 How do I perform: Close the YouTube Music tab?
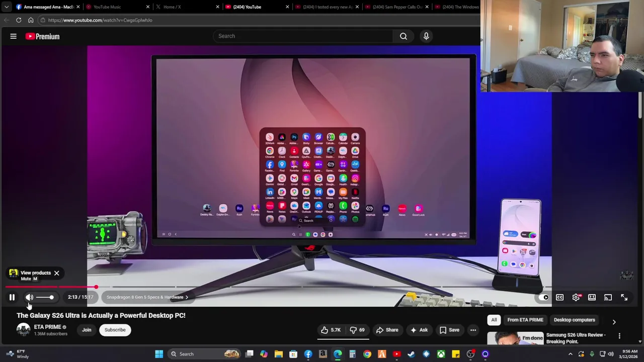147,7
